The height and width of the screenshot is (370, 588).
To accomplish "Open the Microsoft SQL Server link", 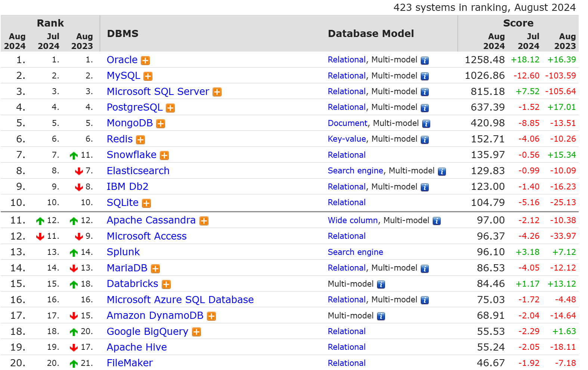I will coord(158,92).
